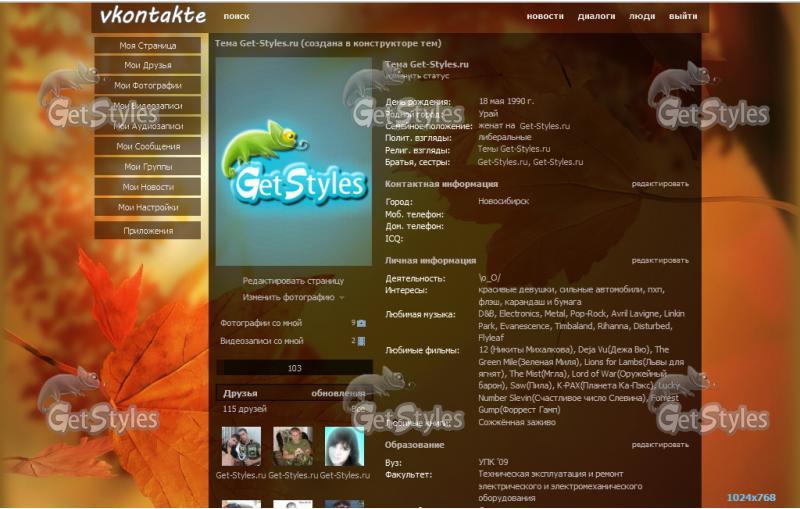Click поиск in the header
800x509 pixels.
[x=237, y=16]
